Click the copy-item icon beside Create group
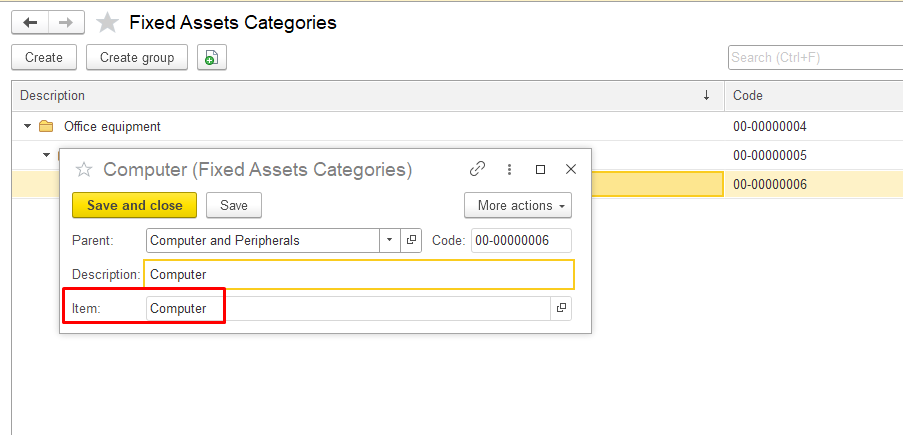This screenshot has width=903, height=435. point(211,58)
